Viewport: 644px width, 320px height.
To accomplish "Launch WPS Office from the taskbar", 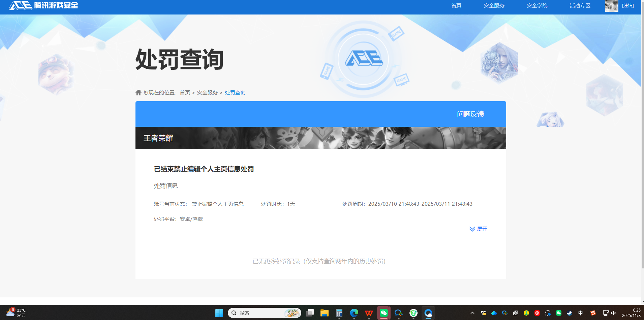I will 369,313.
